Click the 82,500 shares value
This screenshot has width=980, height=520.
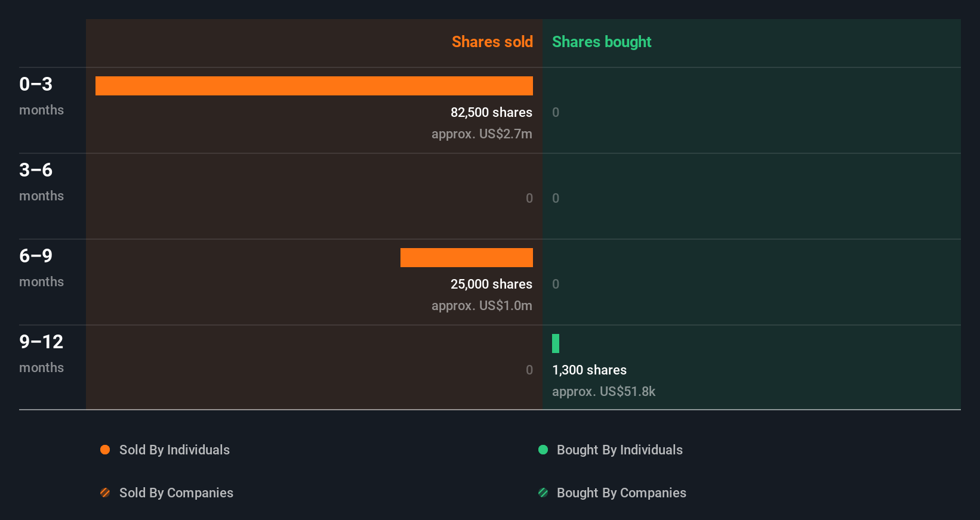tap(491, 112)
